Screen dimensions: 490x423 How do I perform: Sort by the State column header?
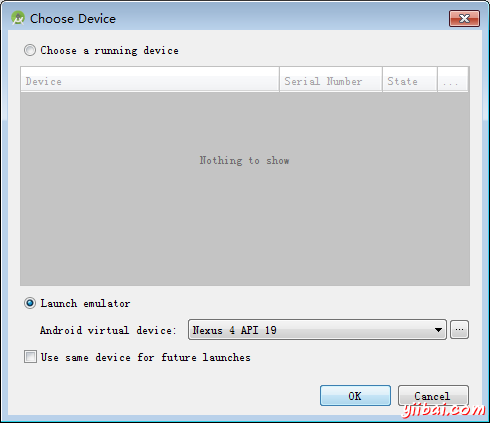click(410, 80)
